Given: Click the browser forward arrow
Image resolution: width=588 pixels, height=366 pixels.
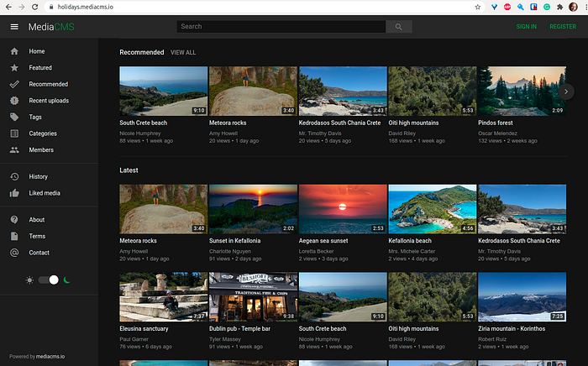Looking at the screenshot, I should [x=21, y=7].
